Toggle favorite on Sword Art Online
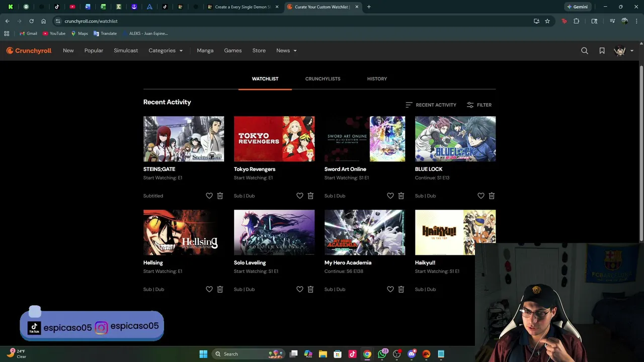Screen dimensions: 644x362 click(x=390, y=196)
